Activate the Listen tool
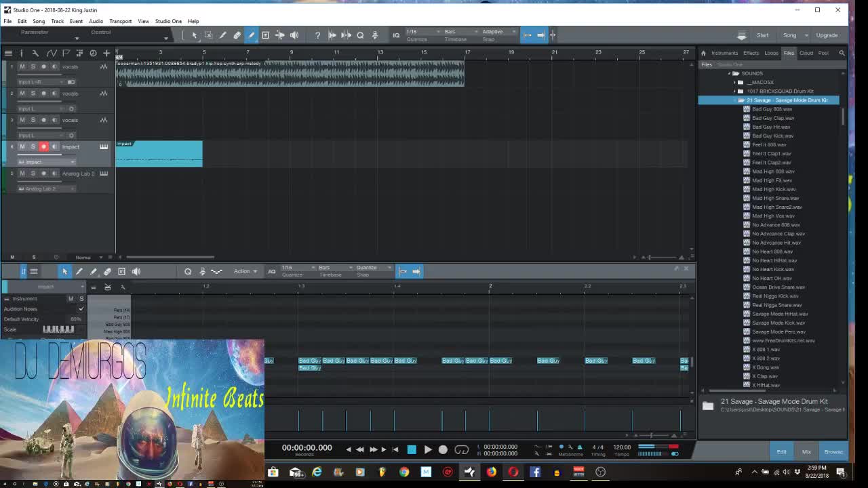This screenshot has height=488, width=868. click(295, 35)
